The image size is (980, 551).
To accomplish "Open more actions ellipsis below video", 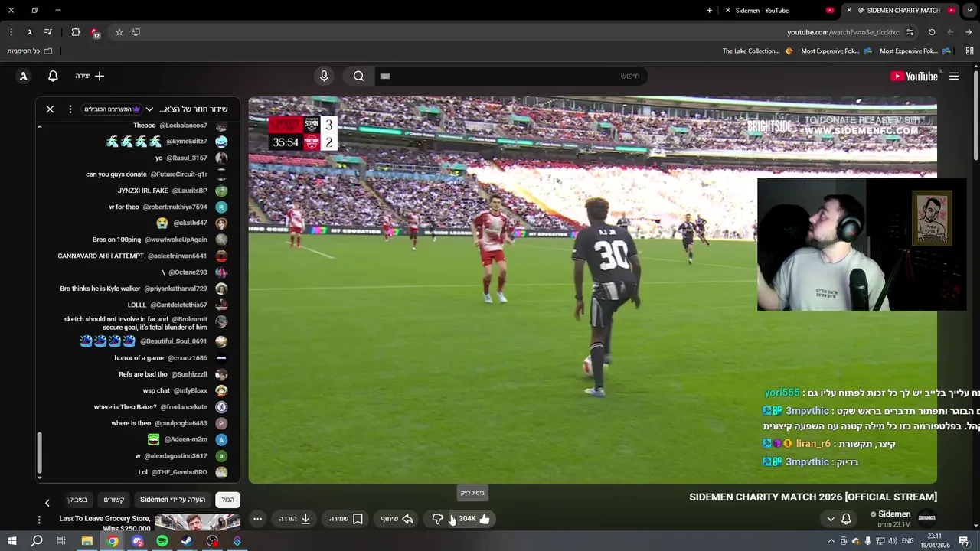I will [257, 519].
